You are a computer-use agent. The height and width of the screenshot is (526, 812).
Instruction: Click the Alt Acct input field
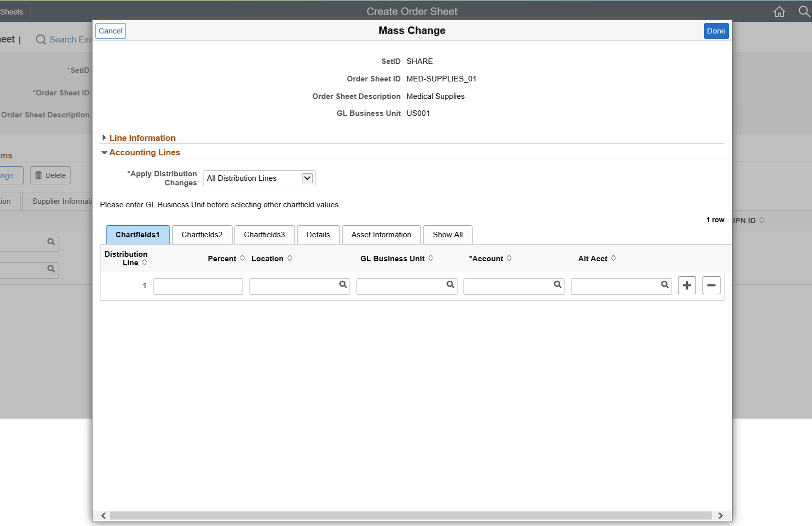621,287
